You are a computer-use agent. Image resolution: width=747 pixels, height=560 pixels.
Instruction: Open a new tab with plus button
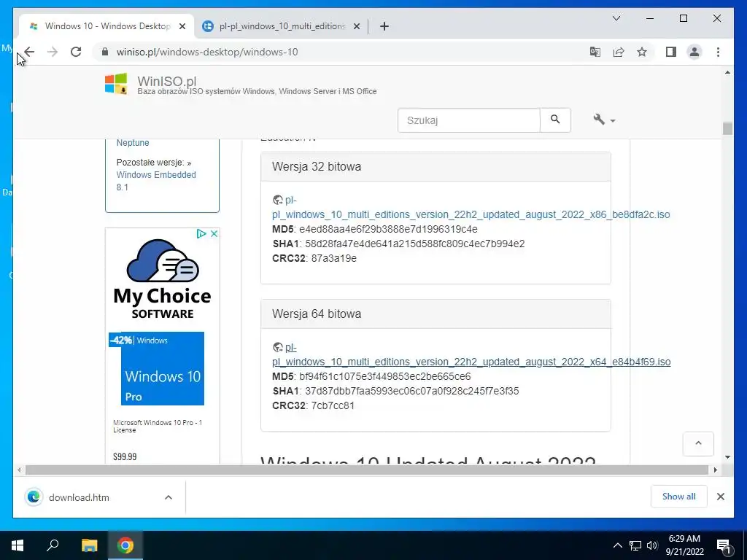pyautogui.click(x=384, y=26)
